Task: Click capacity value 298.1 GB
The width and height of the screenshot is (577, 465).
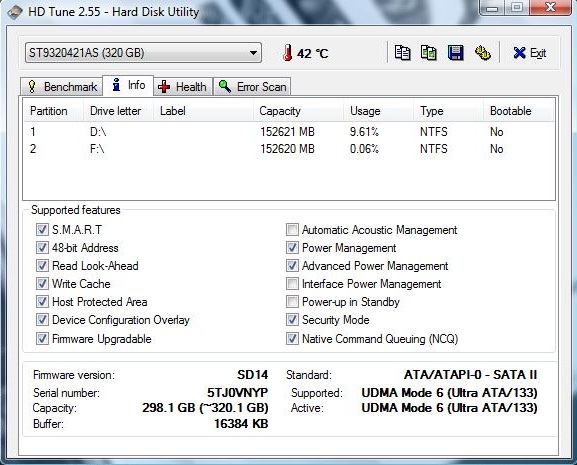Action: pyautogui.click(x=205, y=408)
